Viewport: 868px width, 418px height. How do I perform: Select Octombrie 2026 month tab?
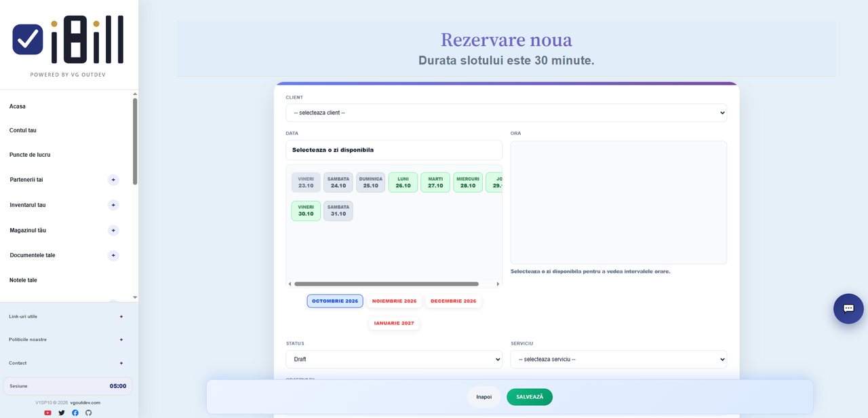pos(335,301)
